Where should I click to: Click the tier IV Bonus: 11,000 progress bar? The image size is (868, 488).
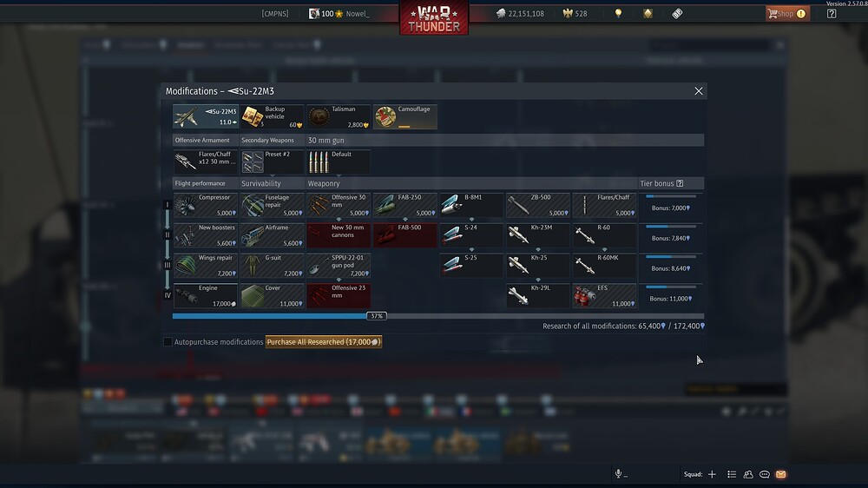(x=671, y=287)
